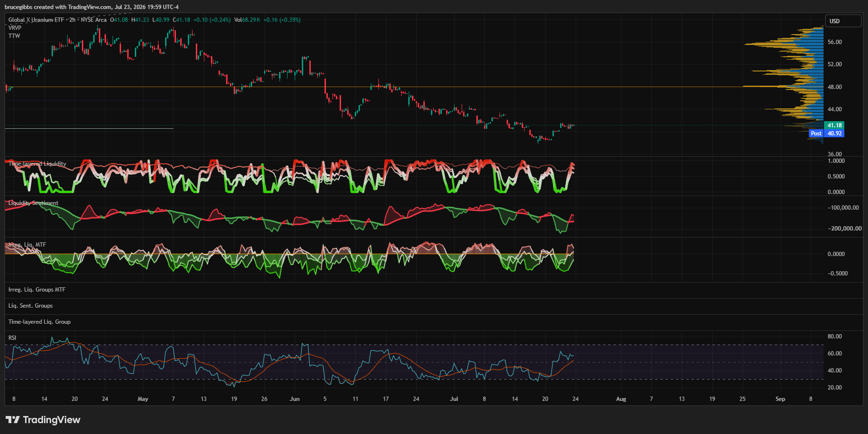Select the Irreg. Liq. MTF indicator label
This screenshot has width=868, height=434.
[x=27, y=245]
